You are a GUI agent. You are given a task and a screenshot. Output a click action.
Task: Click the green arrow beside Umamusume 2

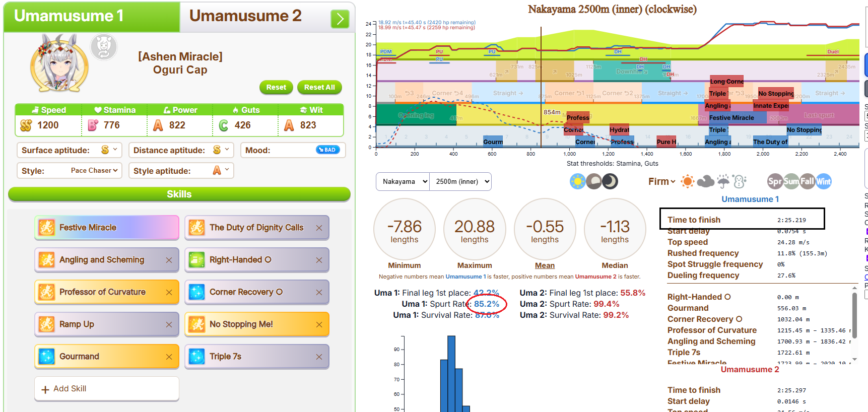[x=340, y=19]
